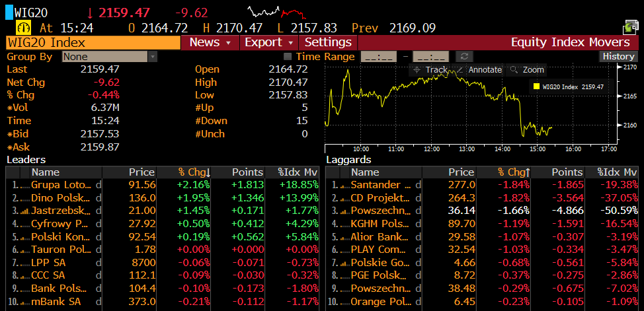
Task: Click the yellow gauge icon beside At
Action: click(x=24, y=28)
